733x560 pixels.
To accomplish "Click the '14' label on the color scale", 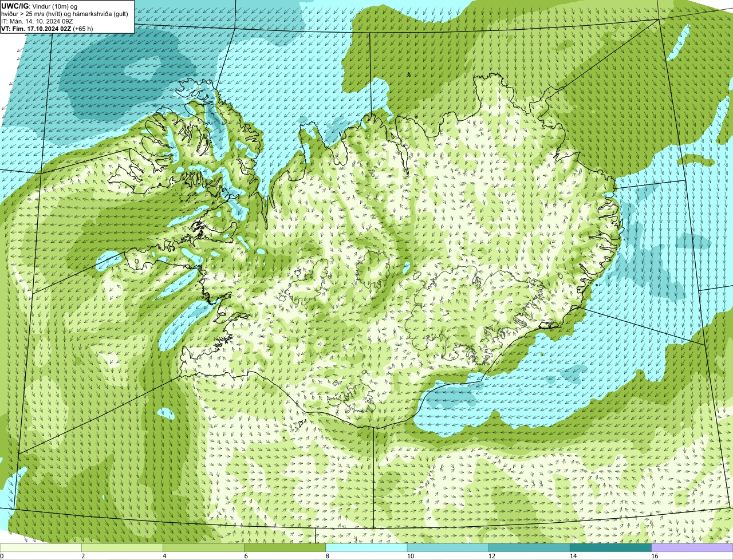I will 573,556.
